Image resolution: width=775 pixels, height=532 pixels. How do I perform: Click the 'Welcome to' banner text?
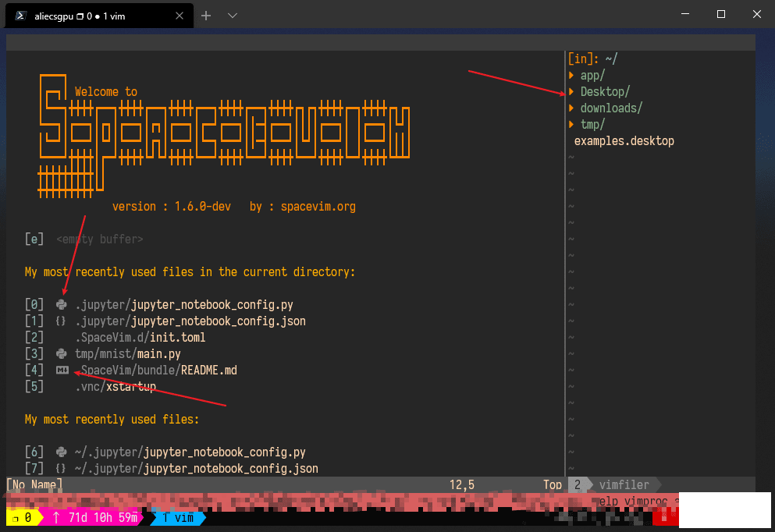[106, 92]
